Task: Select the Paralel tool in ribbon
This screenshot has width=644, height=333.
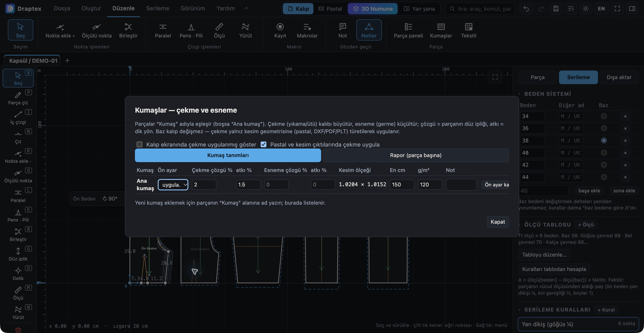Action: coord(163,30)
